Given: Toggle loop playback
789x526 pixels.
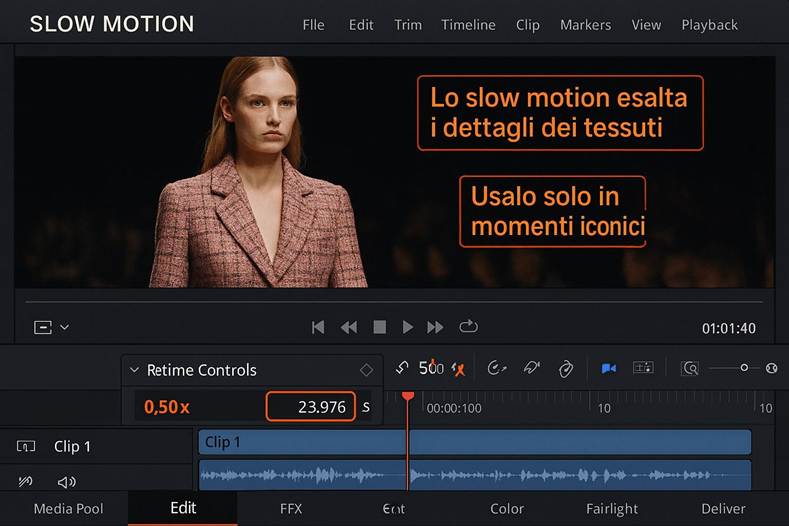Looking at the screenshot, I should (467, 327).
